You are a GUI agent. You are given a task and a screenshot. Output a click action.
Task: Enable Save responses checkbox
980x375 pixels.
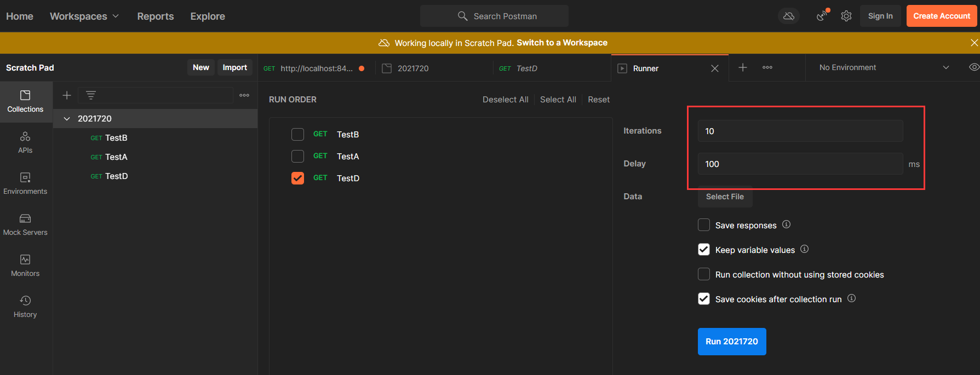(x=704, y=225)
